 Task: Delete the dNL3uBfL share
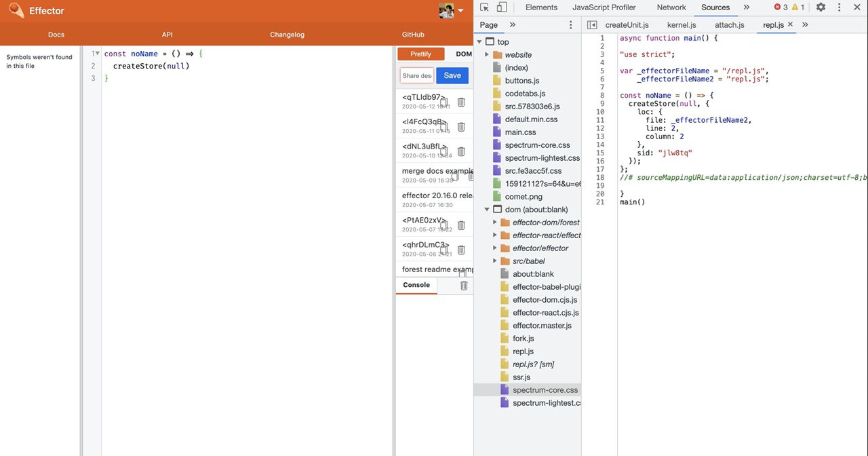[461, 151]
